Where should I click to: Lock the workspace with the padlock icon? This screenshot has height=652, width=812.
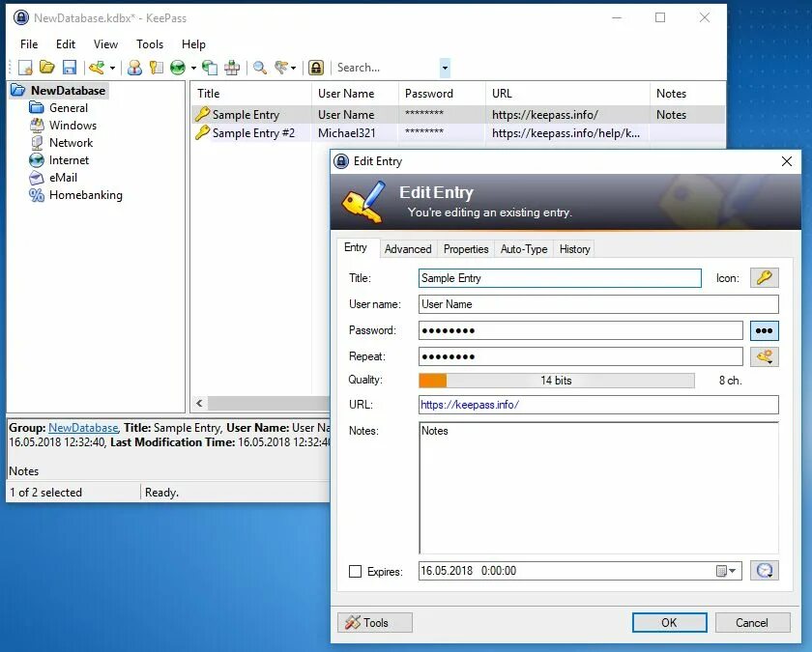(x=316, y=68)
